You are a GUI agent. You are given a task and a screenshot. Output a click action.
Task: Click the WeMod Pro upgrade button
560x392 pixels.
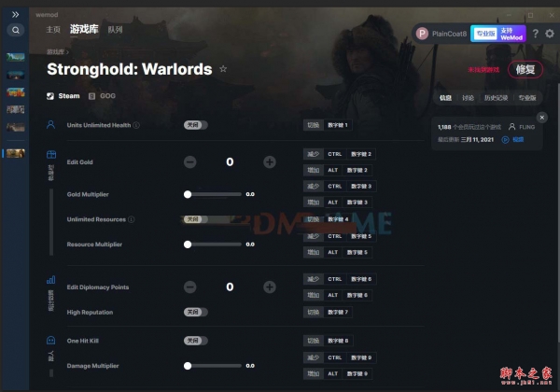tap(498, 34)
